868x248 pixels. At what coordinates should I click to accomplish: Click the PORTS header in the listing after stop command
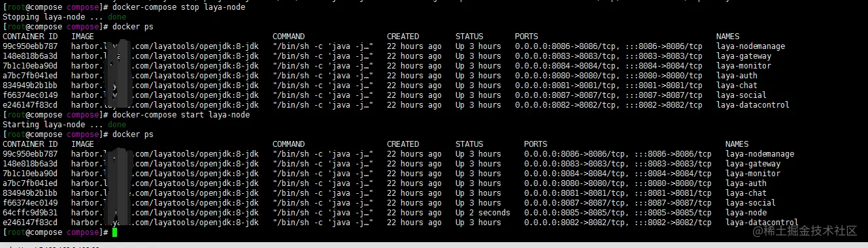click(x=527, y=37)
